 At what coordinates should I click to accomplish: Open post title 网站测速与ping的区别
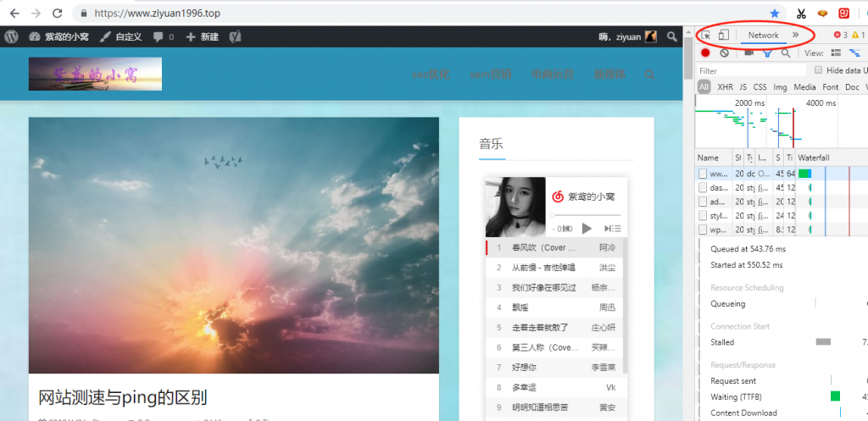pos(122,396)
